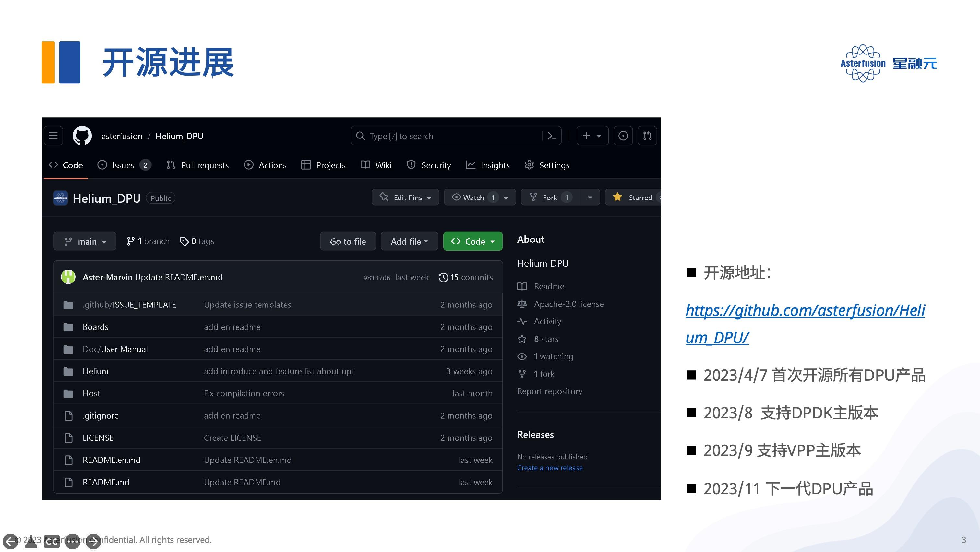Follow the Create a new release link
This screenshot has width=980, height=552.
point(550,468)
